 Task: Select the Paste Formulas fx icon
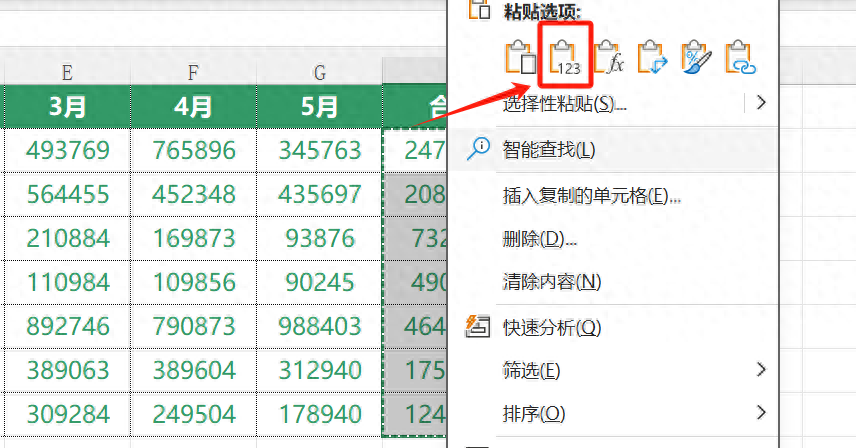pos(609,57)
